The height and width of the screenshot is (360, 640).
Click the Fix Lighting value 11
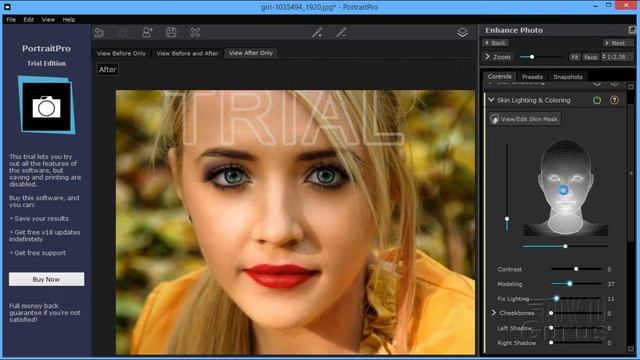611,299
